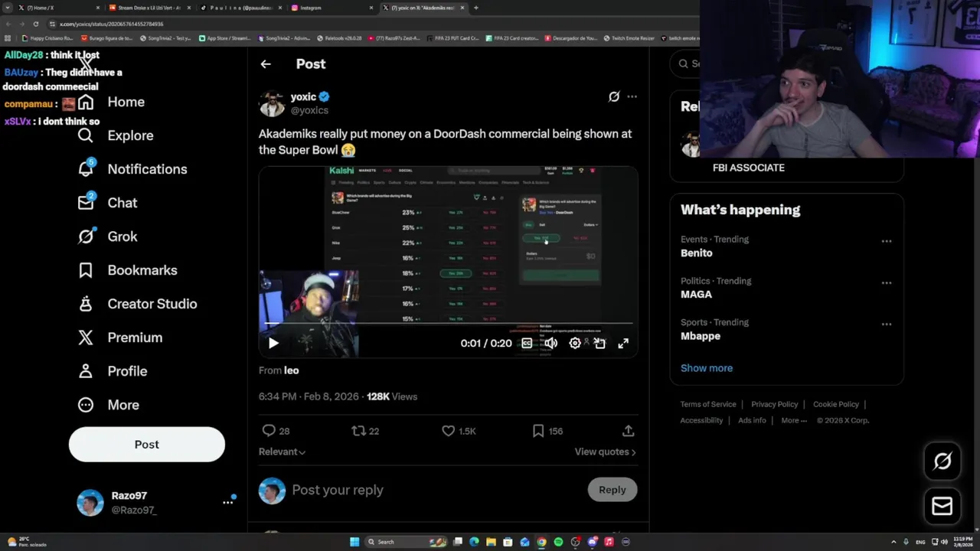980x551 pixels.
Task: Reload the page in the browser
Action: 35,24
